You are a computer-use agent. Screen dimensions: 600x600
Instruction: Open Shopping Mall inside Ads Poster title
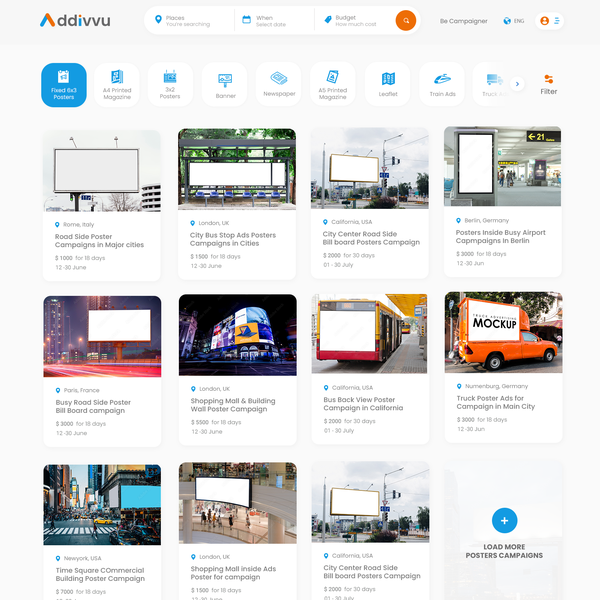pyautogui.click(x=233, y=573)
